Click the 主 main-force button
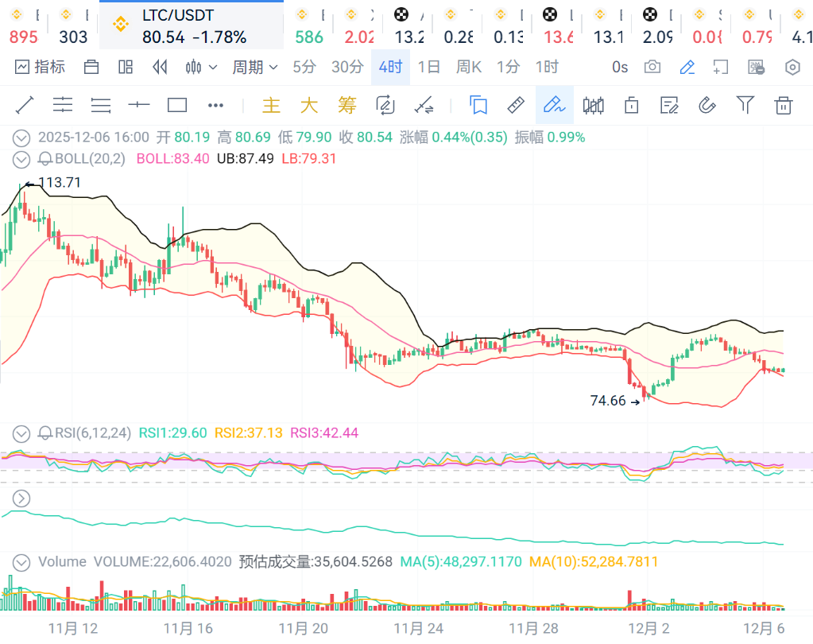This screenshot has width=813, height=644. point(271,105)
